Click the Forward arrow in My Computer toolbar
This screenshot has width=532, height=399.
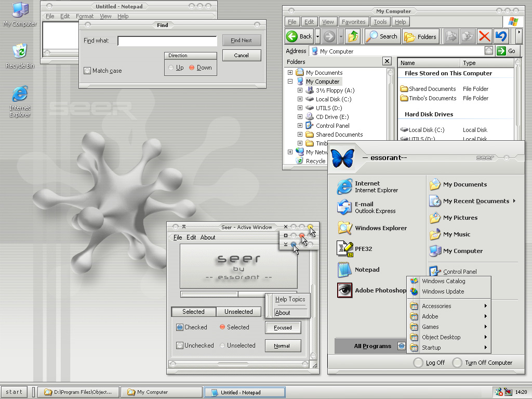pos(329,36)
